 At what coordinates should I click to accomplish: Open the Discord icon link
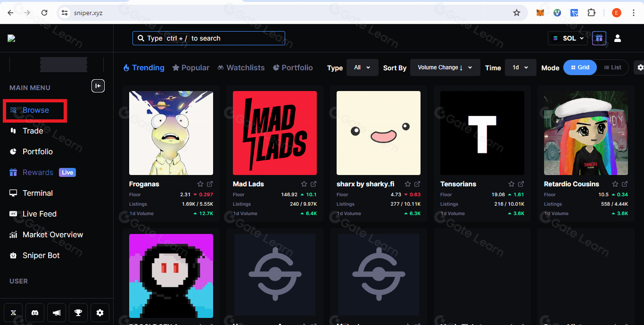click(x=35, y=313)
